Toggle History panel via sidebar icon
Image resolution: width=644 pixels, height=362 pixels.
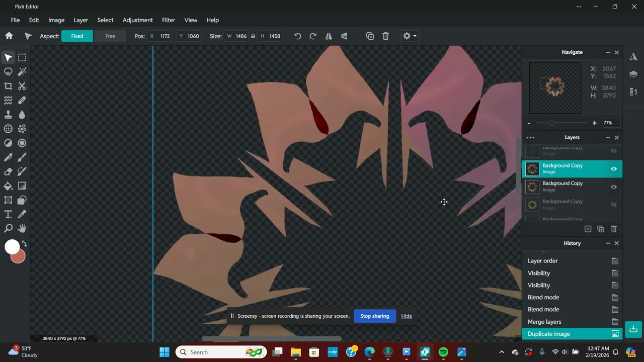[x=633, y=92]
